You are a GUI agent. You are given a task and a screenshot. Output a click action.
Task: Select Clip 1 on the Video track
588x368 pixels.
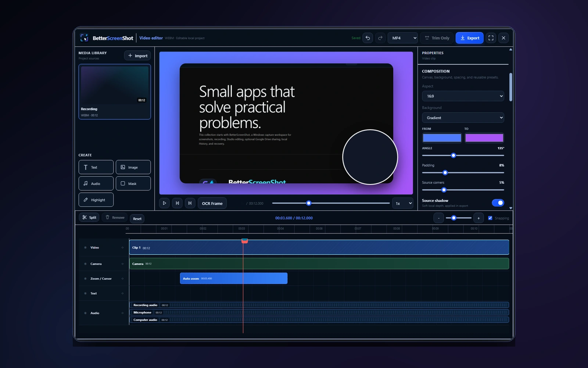(x=319, y=247)
